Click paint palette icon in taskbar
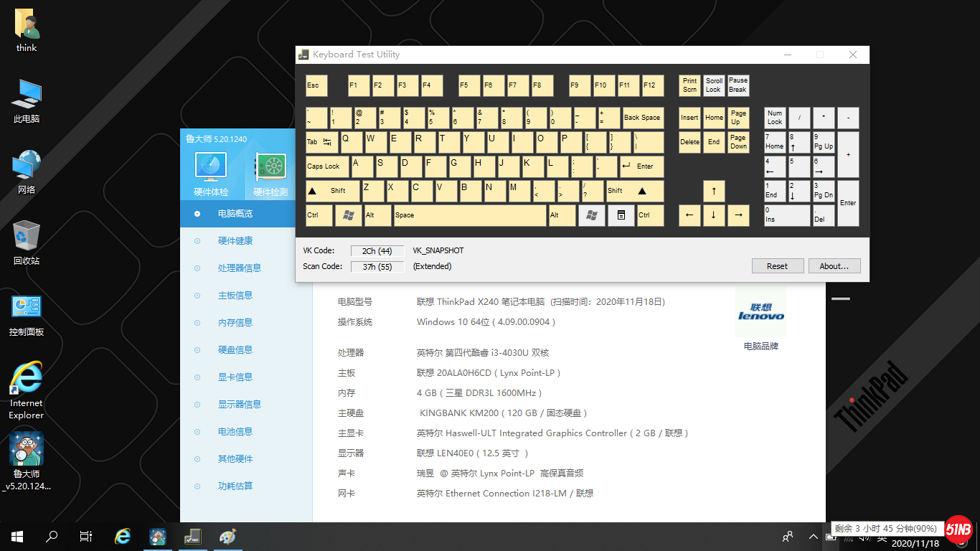980x551 pixels. tap(227, 537)
